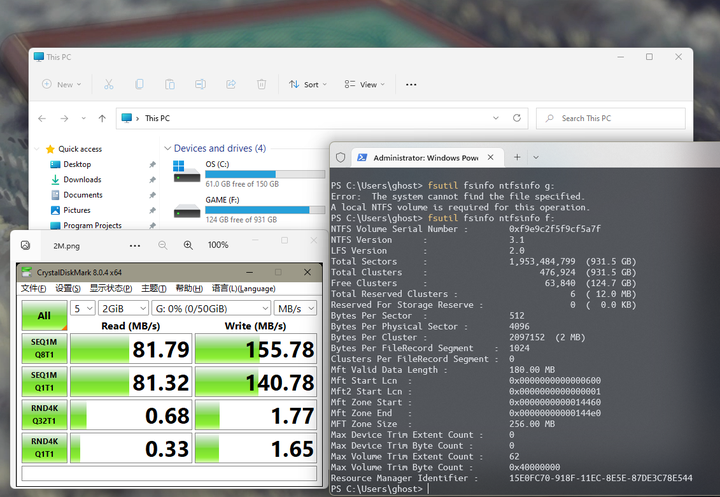Click the Cut icon in File Explorer toolbar
The width and height of the screenshot is (720, 497).
click(x=108, y=84)
